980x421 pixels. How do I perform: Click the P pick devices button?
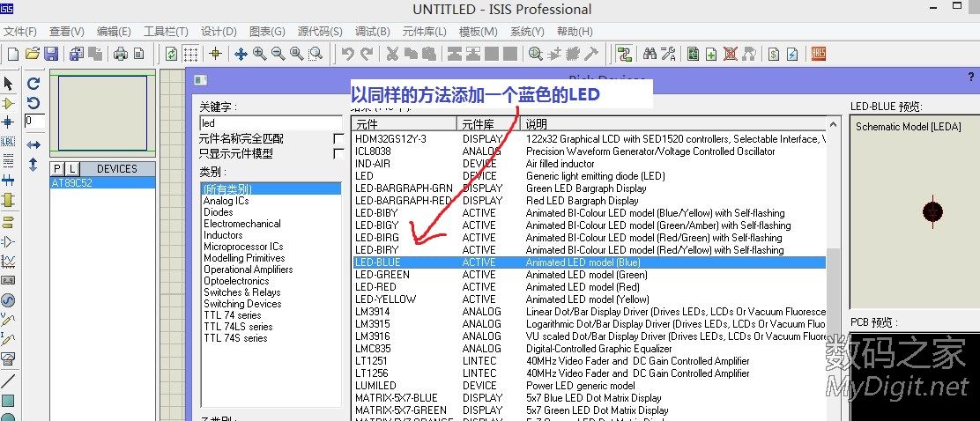(57, 168)
